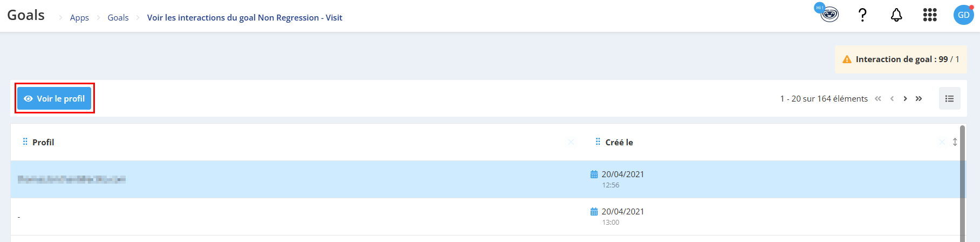Open the apps grid launcher
The width and height of the screenshot is (980, 242).
point(930,15)
